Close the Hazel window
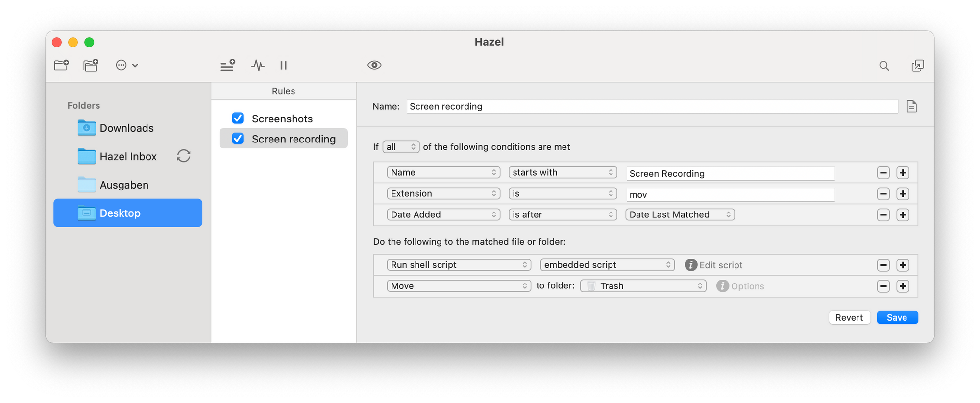Viewport: 980px width, 403px height. click(57, 42)
